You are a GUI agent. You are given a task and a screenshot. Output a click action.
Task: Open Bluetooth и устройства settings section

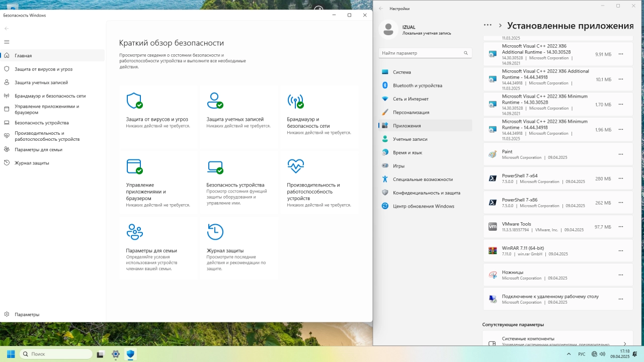[425, 85]
